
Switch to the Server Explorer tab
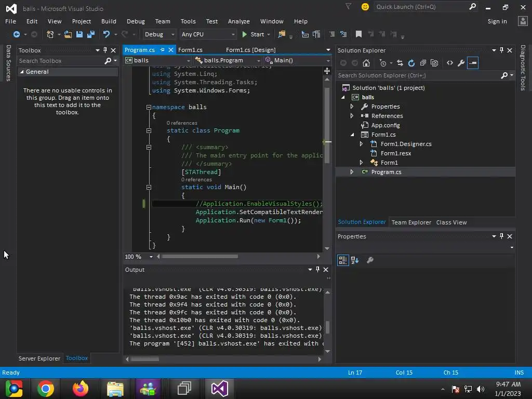coord(39,358)
